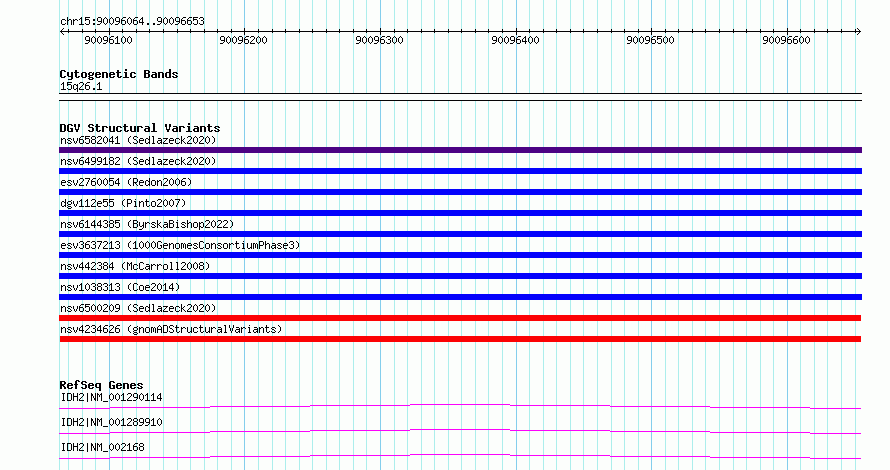Click esv2760054 (Redon2006) label
This screenshot has width=890, height=470.
pos(126,182)
